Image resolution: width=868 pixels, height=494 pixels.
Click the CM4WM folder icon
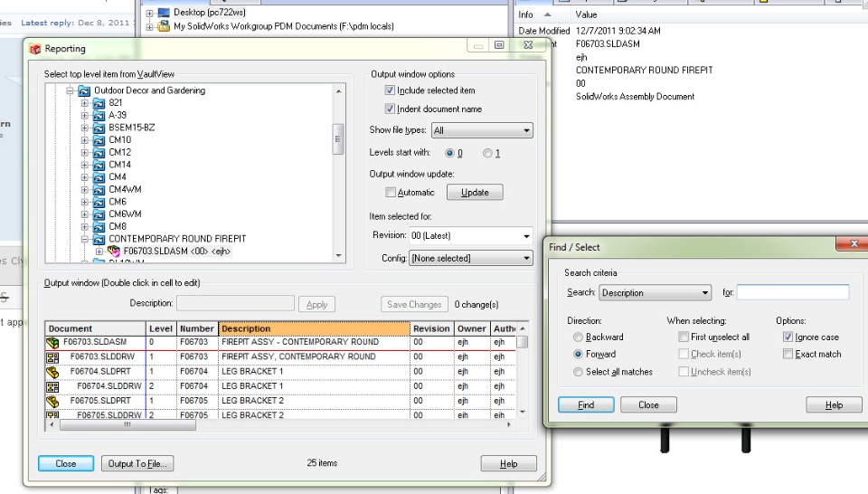pyautogui.click(x=99, y=189)
